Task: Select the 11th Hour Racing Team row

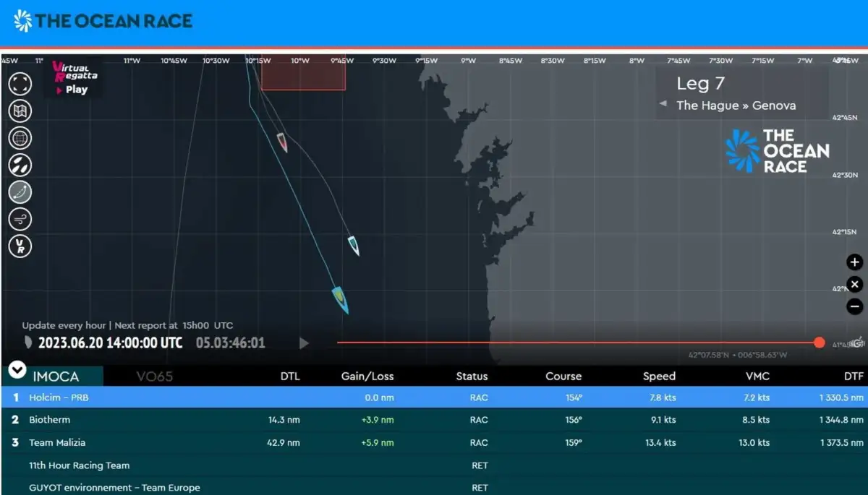Action: coord(434,466)
